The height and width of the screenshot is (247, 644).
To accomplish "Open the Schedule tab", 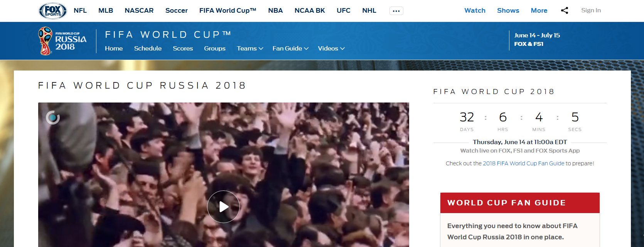I will 148,48.
